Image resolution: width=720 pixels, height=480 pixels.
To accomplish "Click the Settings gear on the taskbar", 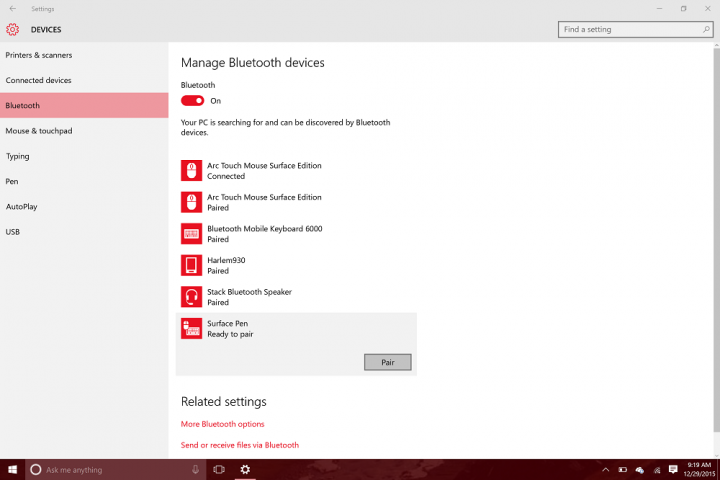I will [245, 469].
